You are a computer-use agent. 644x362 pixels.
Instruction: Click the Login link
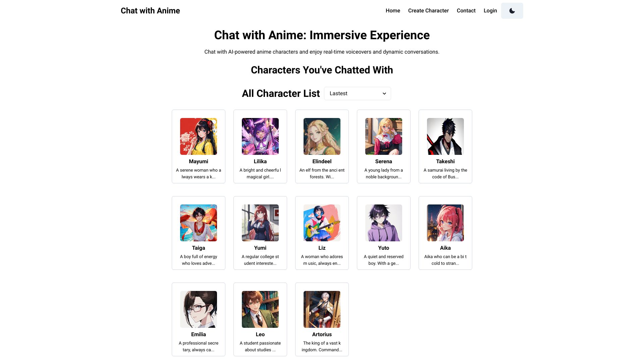[490, 11]
